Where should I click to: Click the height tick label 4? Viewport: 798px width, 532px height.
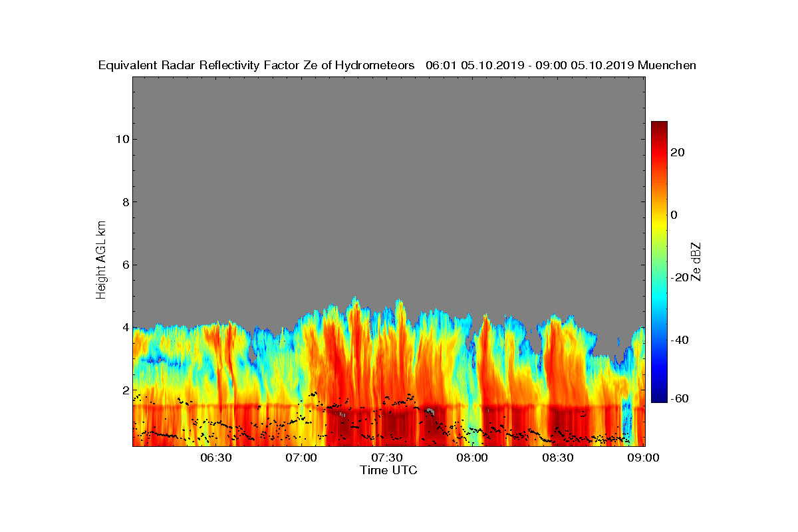pos(124,327)
